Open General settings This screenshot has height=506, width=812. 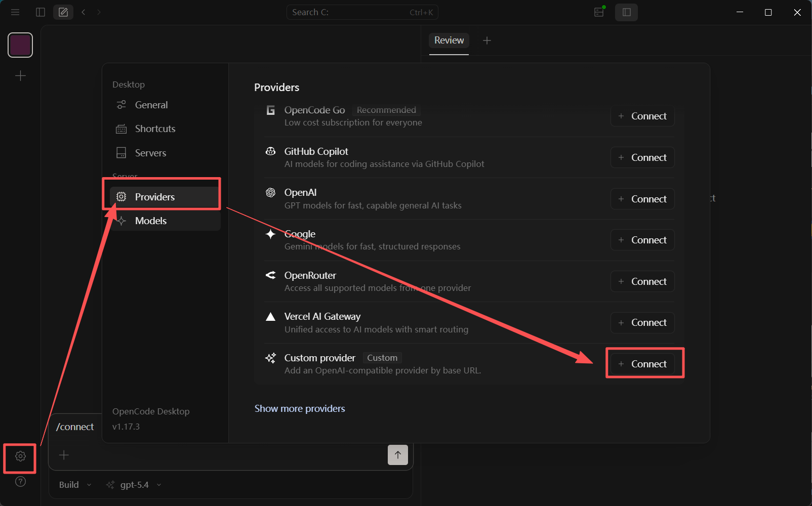[165, 105]
